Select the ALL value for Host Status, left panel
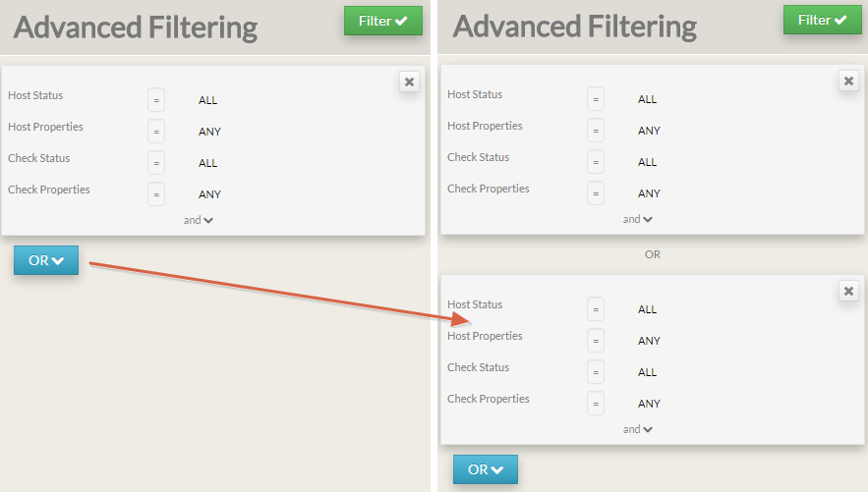 click(x=207, y=100)
